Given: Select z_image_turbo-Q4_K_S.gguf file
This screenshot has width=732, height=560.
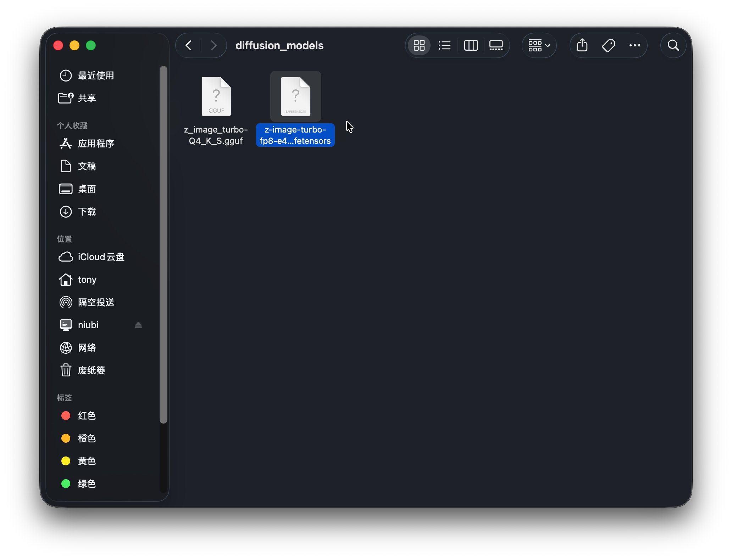Looking at the screenshot, I should click(216, 97).
